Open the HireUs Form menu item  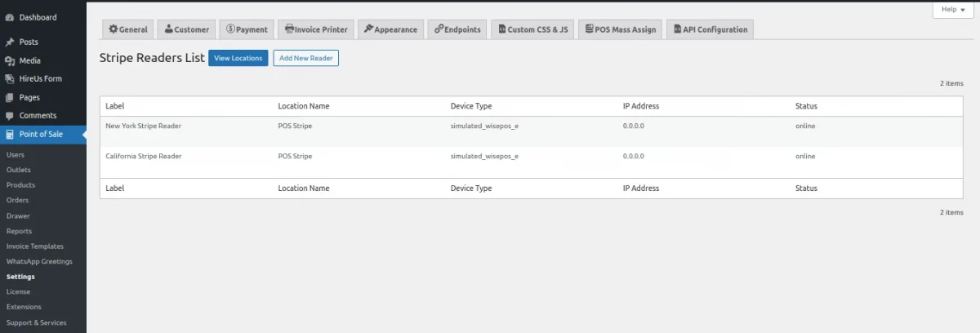pos(43,79)
